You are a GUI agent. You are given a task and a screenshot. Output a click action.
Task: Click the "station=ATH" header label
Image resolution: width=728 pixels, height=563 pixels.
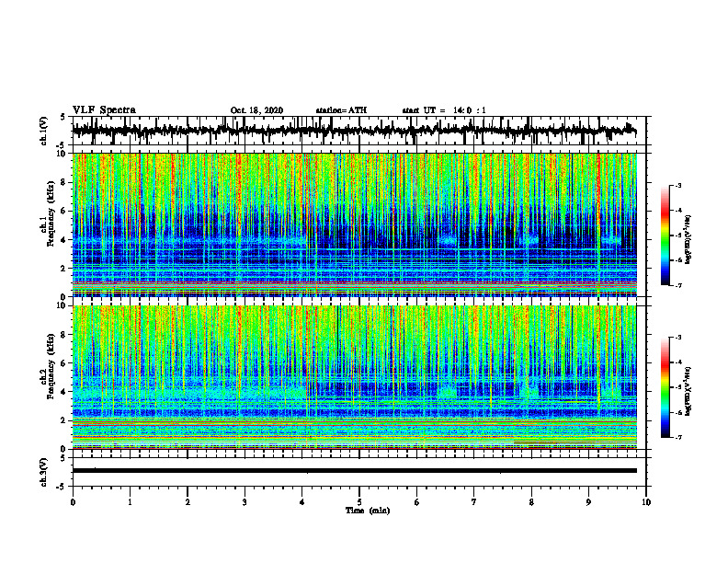[x=341, y=110]
